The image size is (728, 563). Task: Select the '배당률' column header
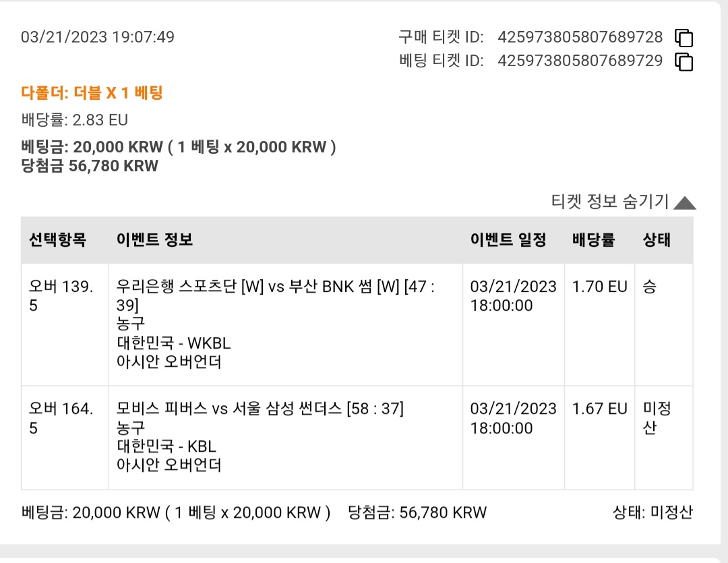tap(593, 239)
